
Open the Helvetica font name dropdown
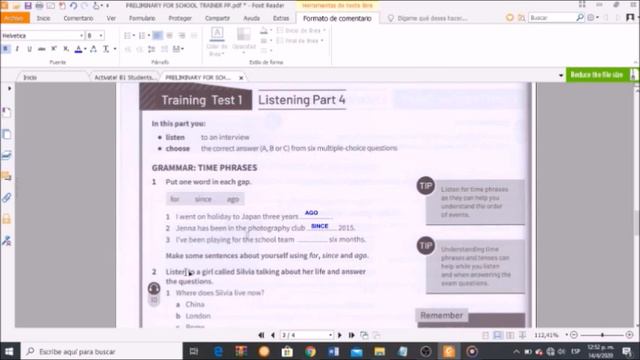[x=81, y=36]
